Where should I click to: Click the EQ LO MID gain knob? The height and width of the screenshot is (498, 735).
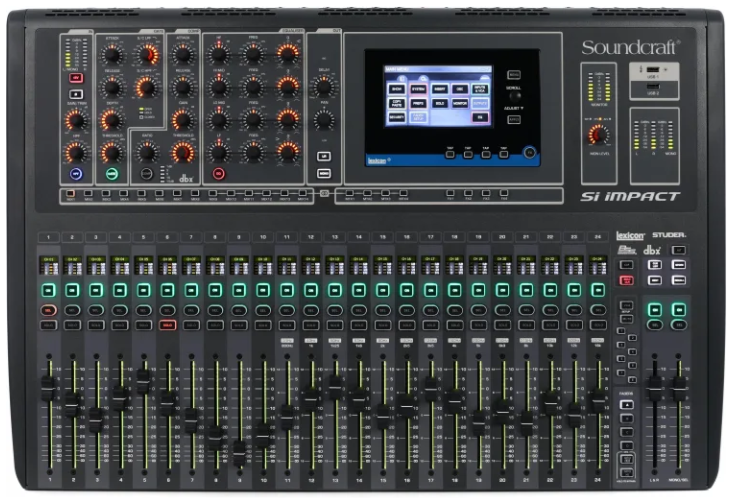tap(218, 120)
